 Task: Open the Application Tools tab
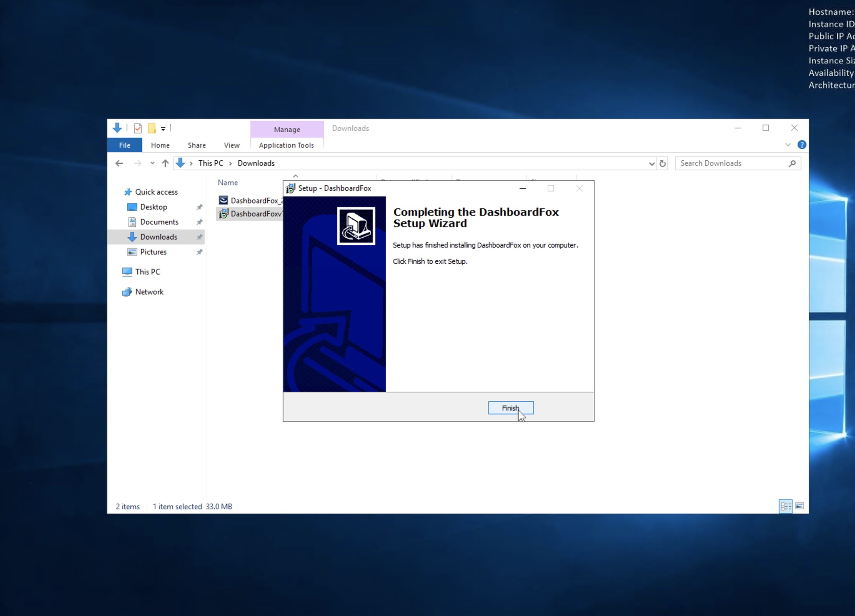pos(286,145)
